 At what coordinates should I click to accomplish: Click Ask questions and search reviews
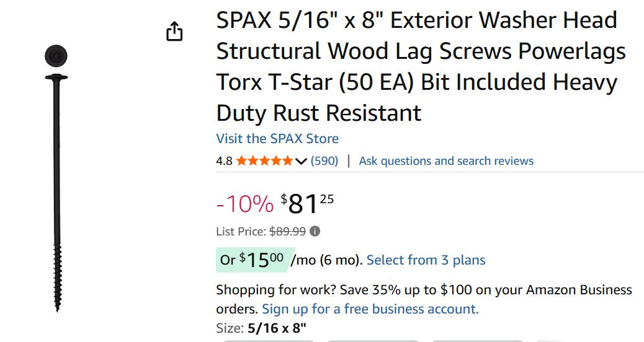446,161
